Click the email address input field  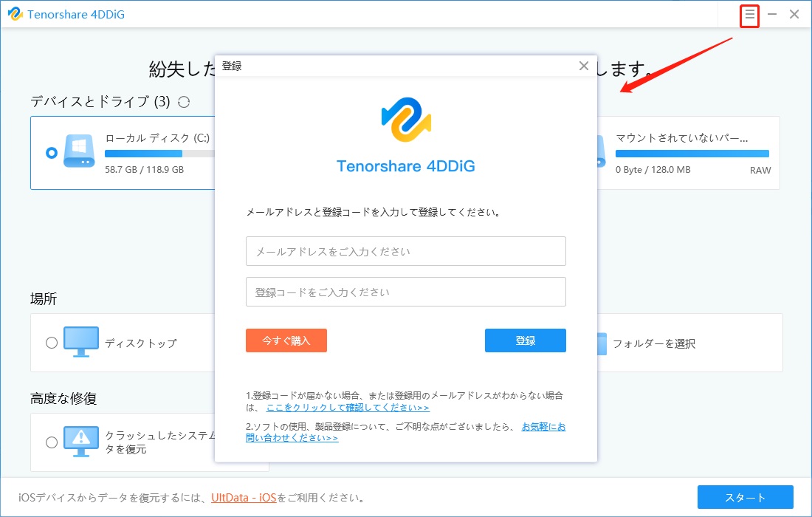pos(405,251)
